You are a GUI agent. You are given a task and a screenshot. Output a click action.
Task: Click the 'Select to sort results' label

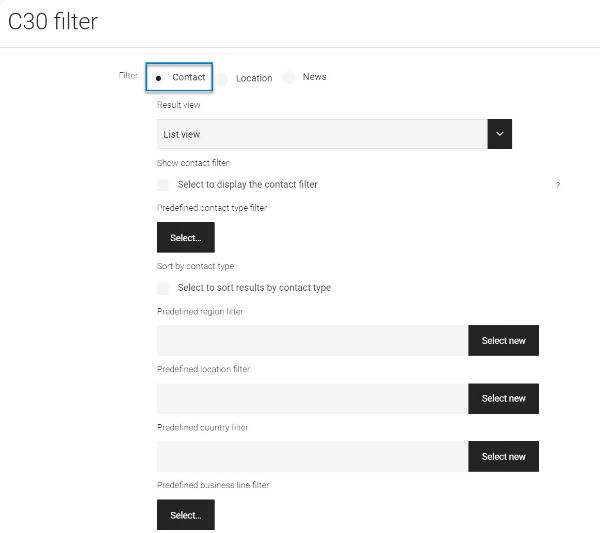click(254, 288)
